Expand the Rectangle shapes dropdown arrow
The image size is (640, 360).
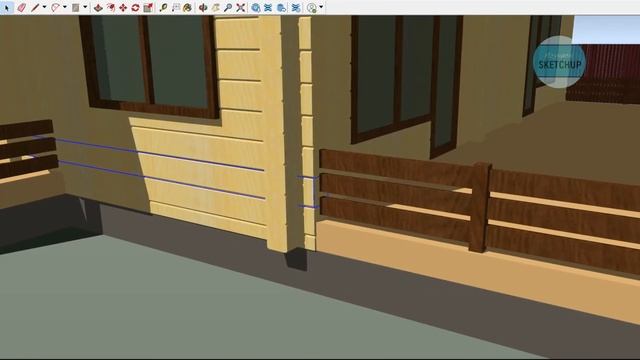(85, 7)
